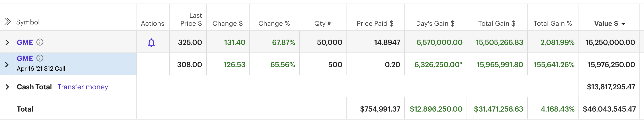Click the Transfer money link
Viewport: 644px width, 124px height.
[x=83, y=87]
